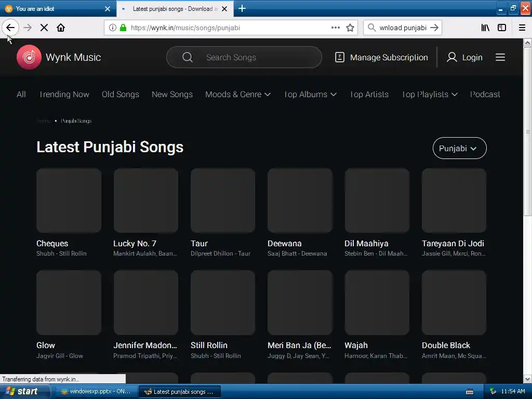Open Meri Ban Ja song thumbnail
This screenshot has height=399, width=532.
pos(300,302)
